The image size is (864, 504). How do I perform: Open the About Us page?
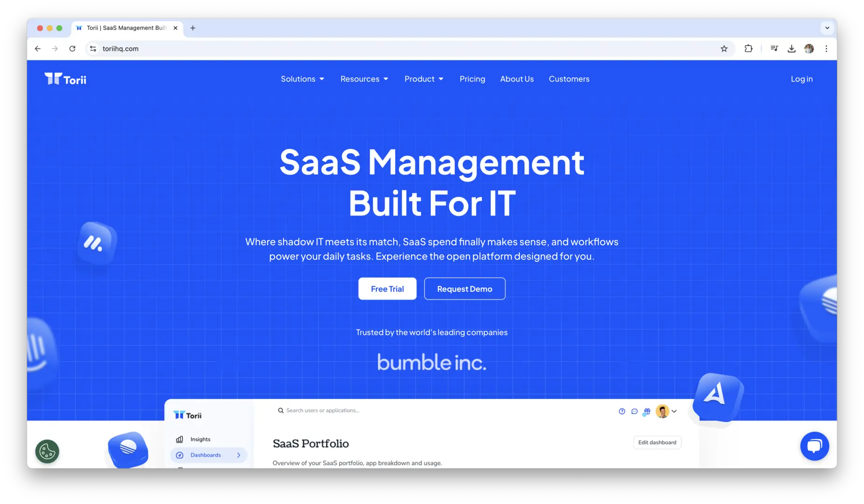tap(517, 79)
